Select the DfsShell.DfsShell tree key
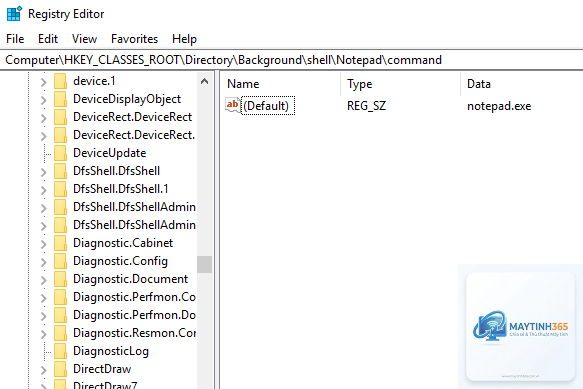This screenshot has width=583, height=389. coord(116,171)
